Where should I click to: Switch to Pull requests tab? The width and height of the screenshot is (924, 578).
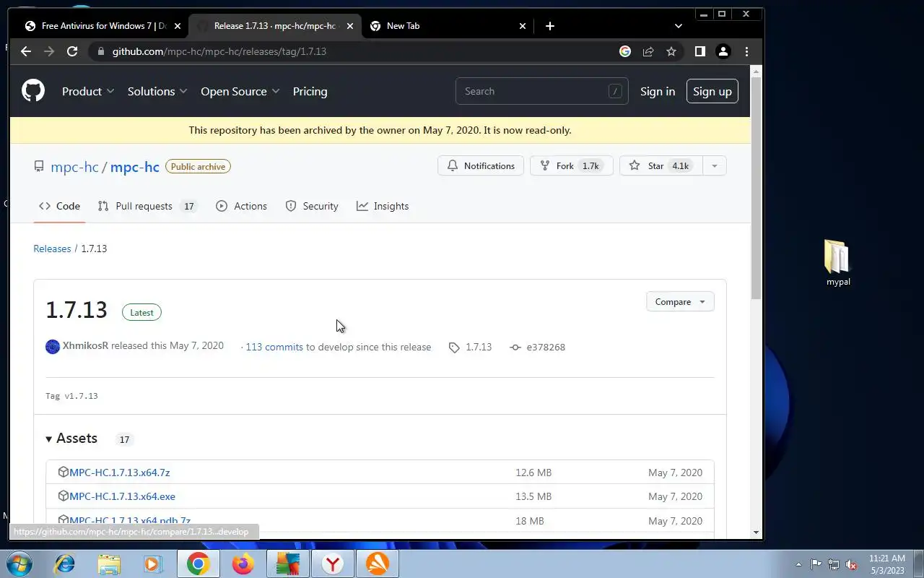(x=147, y=206)
